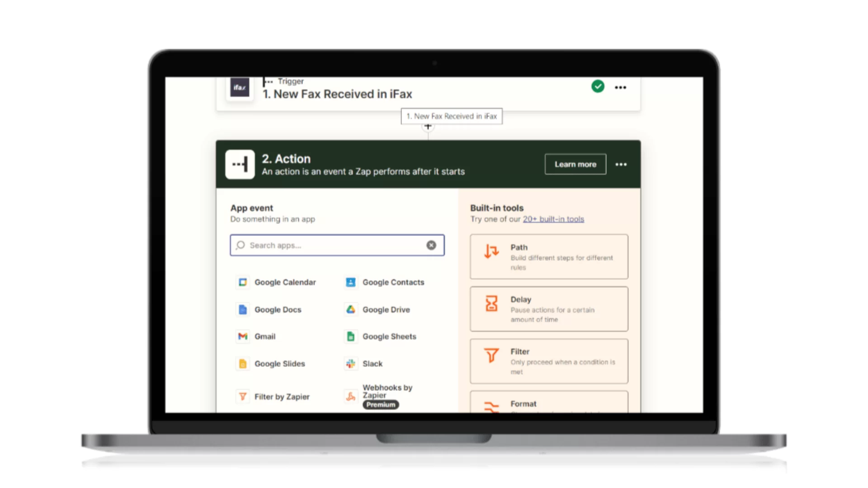Select the Google Drive icon

pyautogui.click(x=350, y=310)
